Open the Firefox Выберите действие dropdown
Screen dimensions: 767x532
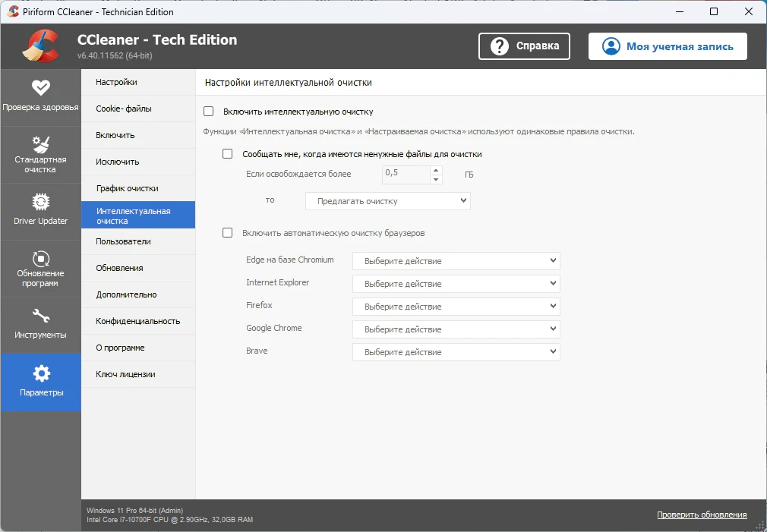pyautogui.click(x=456, y=307)
